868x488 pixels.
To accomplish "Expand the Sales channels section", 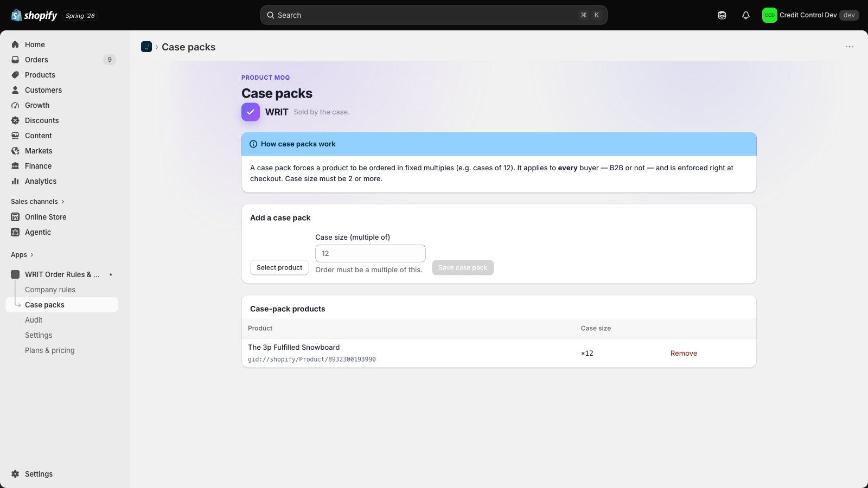I will [37, 202].
